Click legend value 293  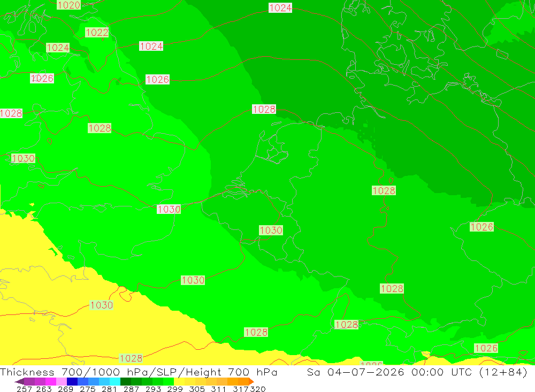[153, 389]
